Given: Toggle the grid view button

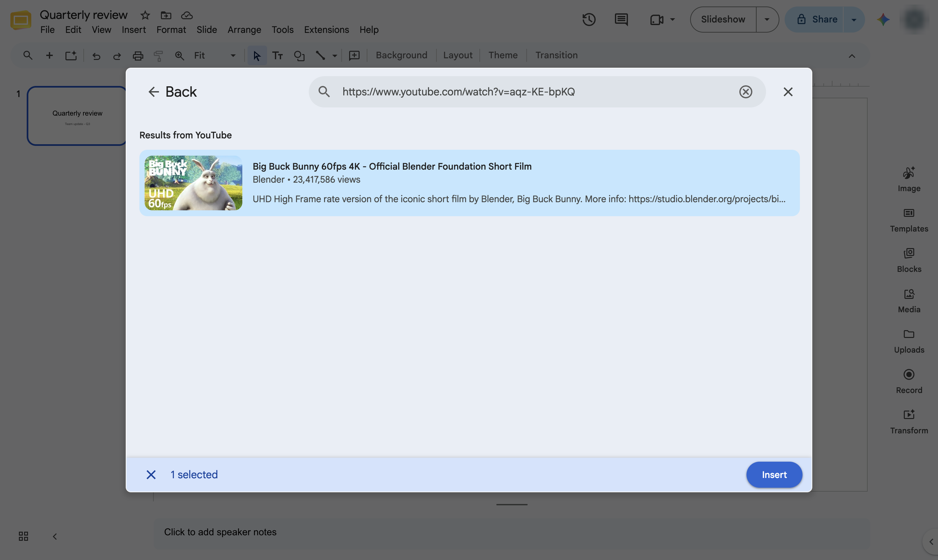Looking at the screenshot, I should tap(23, 536).
